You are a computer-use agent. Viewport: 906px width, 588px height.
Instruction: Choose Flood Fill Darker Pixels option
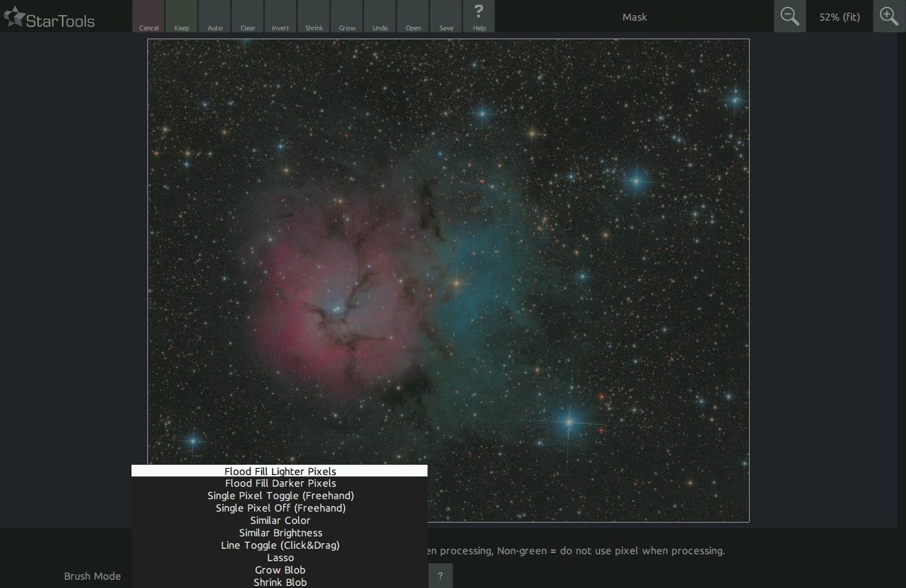pos(280,483)
